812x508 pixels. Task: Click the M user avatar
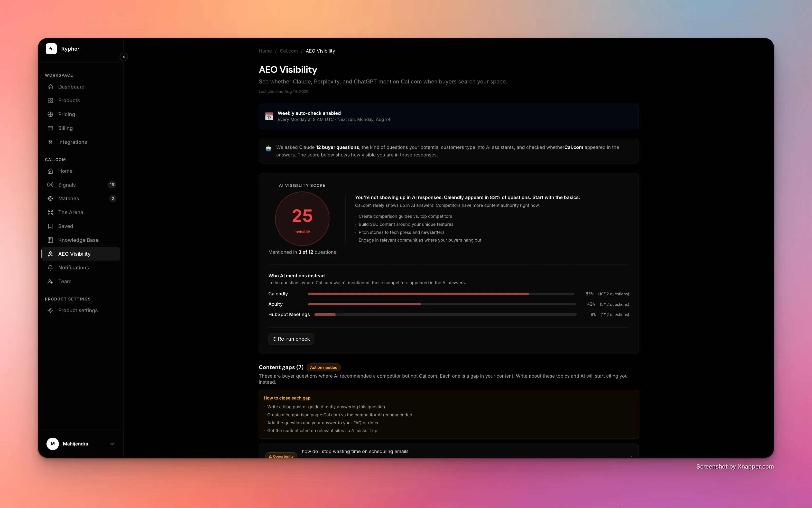[x=53, y=444]
